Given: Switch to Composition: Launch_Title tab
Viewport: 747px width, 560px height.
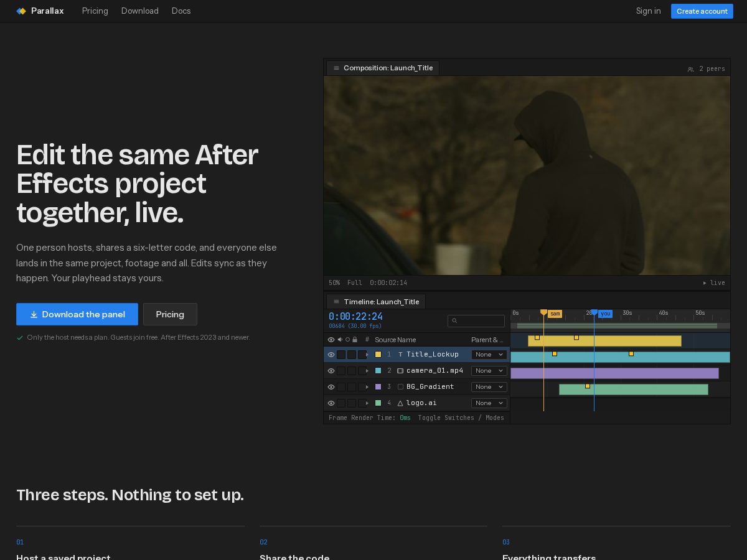Looking at the screenshot, I should (x=383, y=68).
